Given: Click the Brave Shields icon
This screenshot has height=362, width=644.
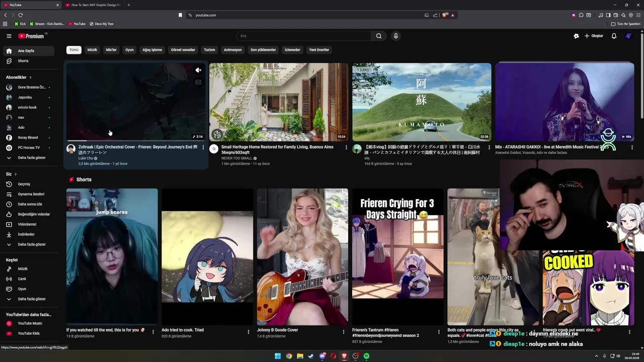Looking at the screenshot, I should pos(445,15).
